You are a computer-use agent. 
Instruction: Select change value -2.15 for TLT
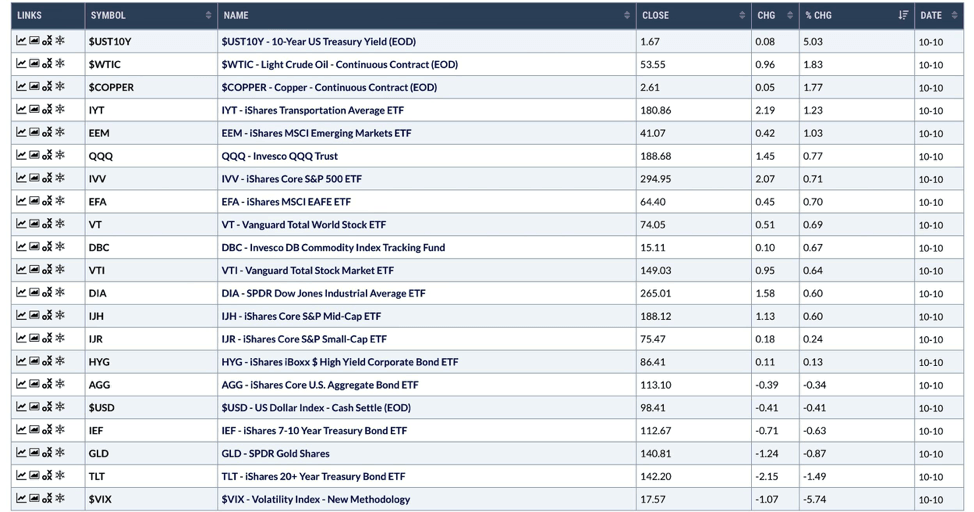pyautogui.click(x=767, y=477)
